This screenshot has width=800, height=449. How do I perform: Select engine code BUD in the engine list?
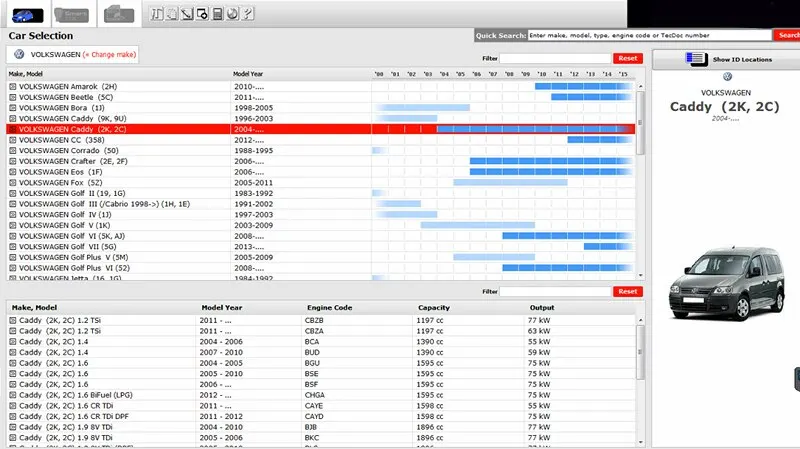(x=312, y=353)
